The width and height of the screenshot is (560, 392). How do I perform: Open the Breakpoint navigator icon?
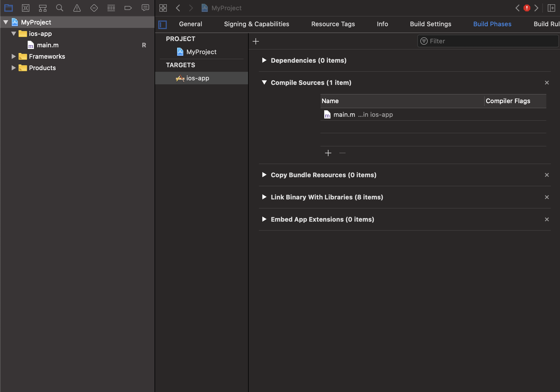coord(128,8)
